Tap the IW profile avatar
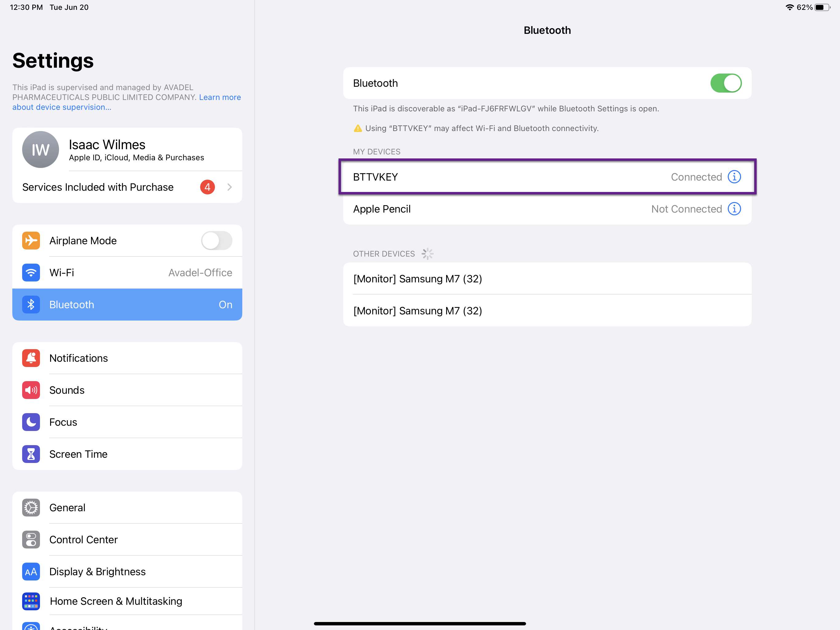 (x=40, y=149)
